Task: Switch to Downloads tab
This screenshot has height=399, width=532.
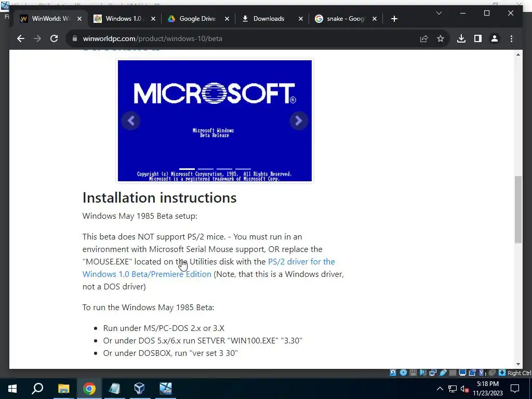Action: point(269,19)
